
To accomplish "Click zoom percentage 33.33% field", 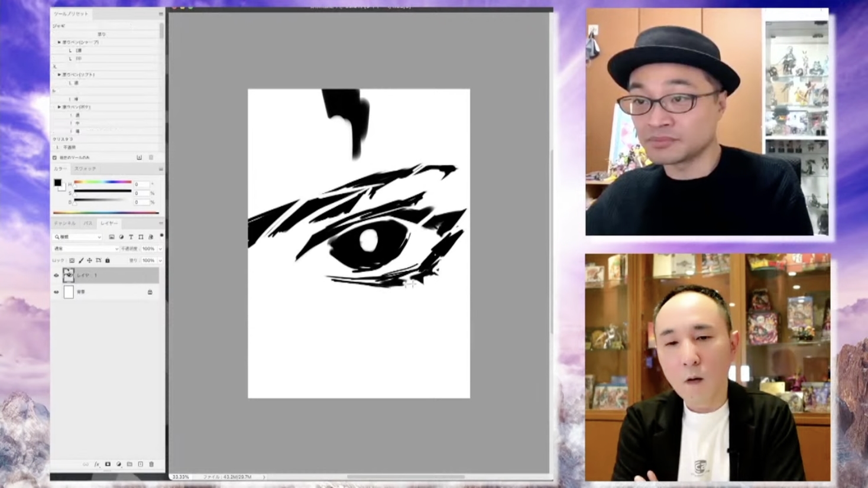I will 181,477.
